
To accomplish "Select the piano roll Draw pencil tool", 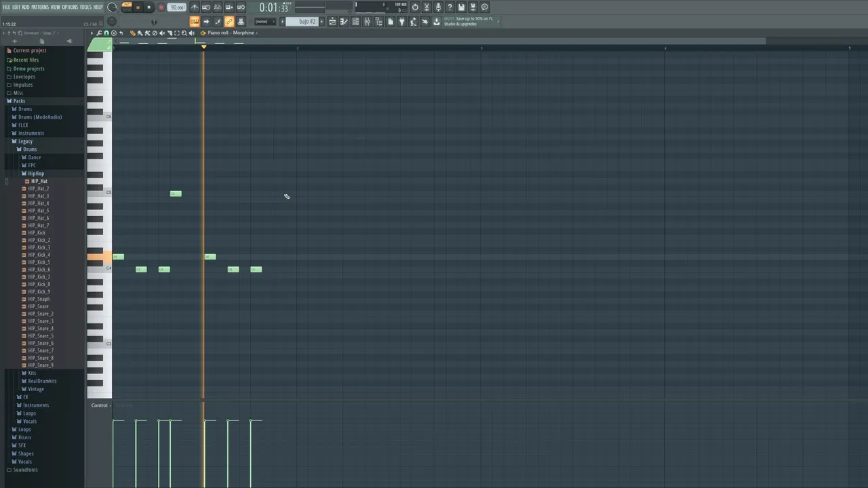I will click(x=132, y=33).
